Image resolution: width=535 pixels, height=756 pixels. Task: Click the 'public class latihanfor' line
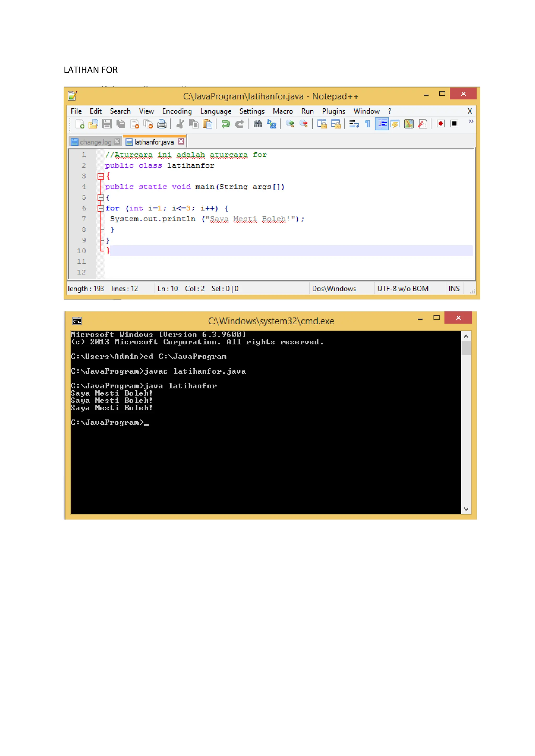tap(159, 166)
